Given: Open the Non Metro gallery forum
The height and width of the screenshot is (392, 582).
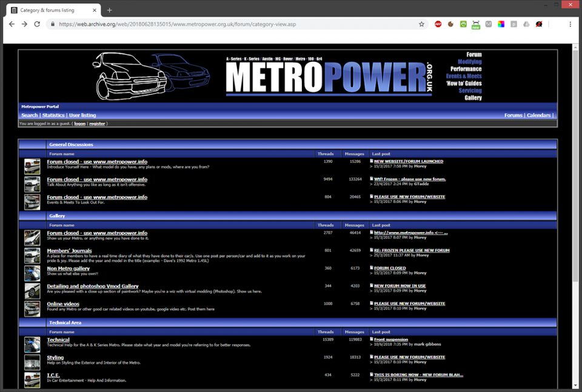Looking at the screenshot, I should pos(69,268).
